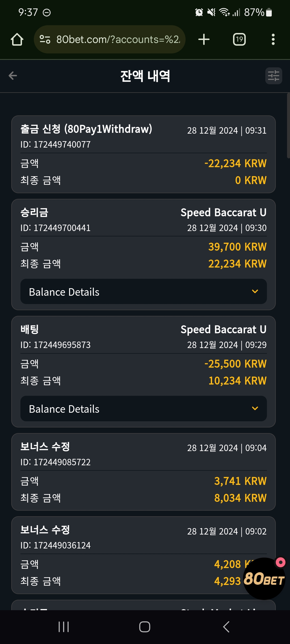Go back using the page back arrow

click(x=13, y=76)
